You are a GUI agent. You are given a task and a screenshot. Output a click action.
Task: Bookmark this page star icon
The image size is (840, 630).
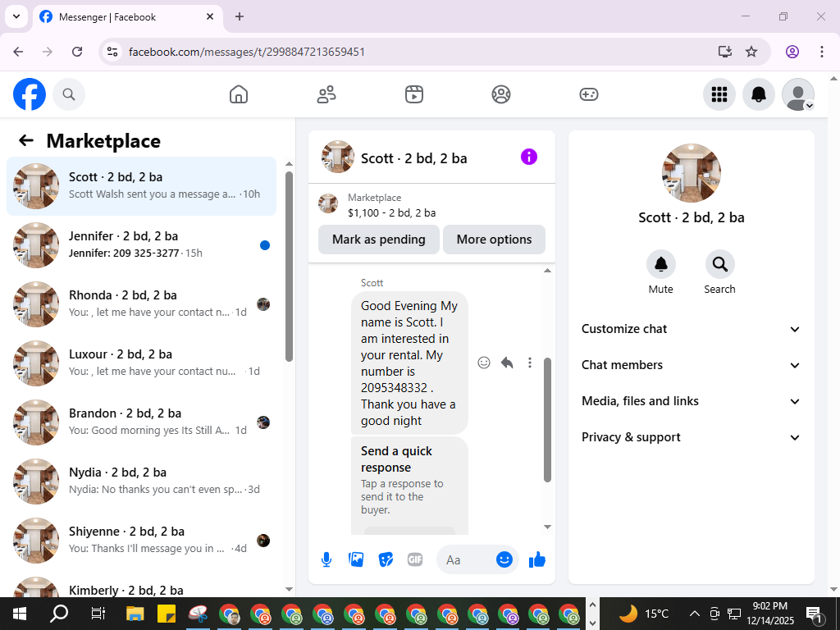[751, 52]
